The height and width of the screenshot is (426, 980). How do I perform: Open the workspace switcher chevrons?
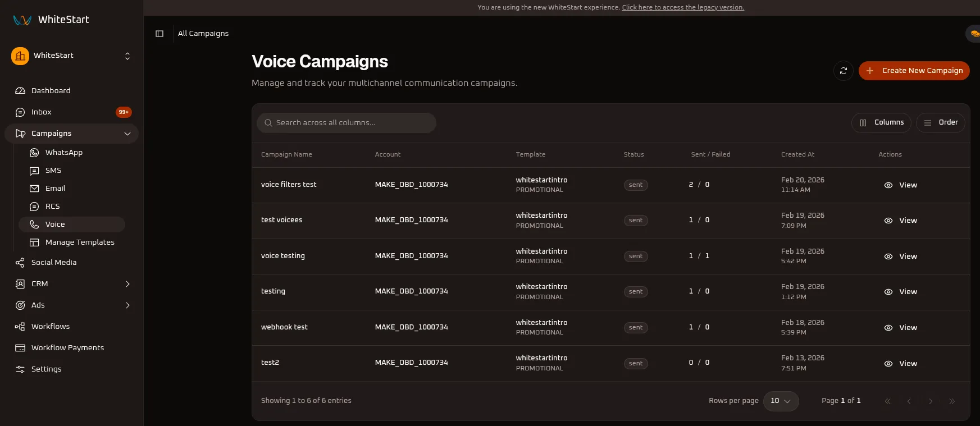[127, 56]
